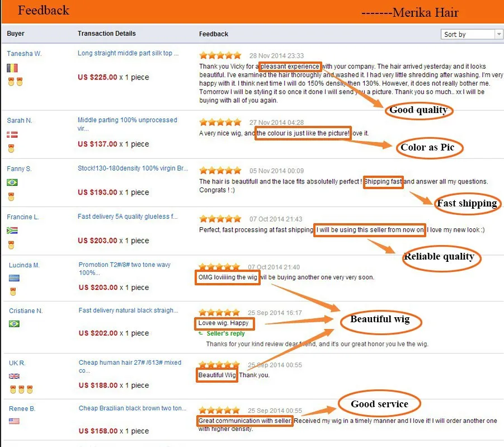Open Middle parting 100% unprocessed product link
Viewport: 504px width, 447px height.
tap(128, 124)
